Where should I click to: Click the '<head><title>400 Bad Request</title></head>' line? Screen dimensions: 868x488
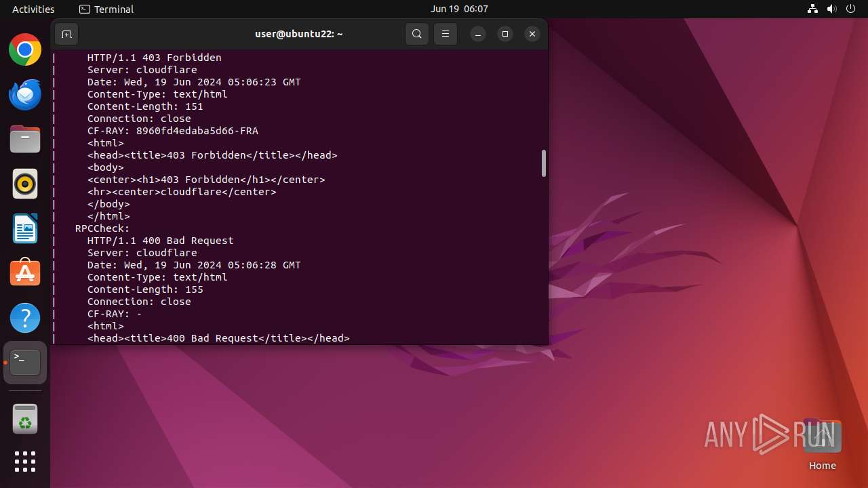(x=218, y=338)
